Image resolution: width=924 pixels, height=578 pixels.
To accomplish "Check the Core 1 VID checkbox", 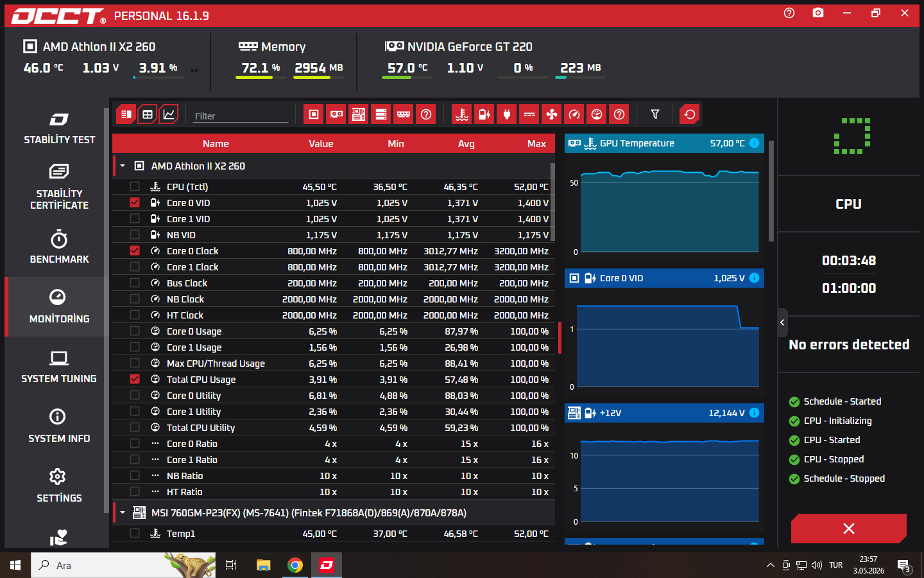I will (135, 219).
